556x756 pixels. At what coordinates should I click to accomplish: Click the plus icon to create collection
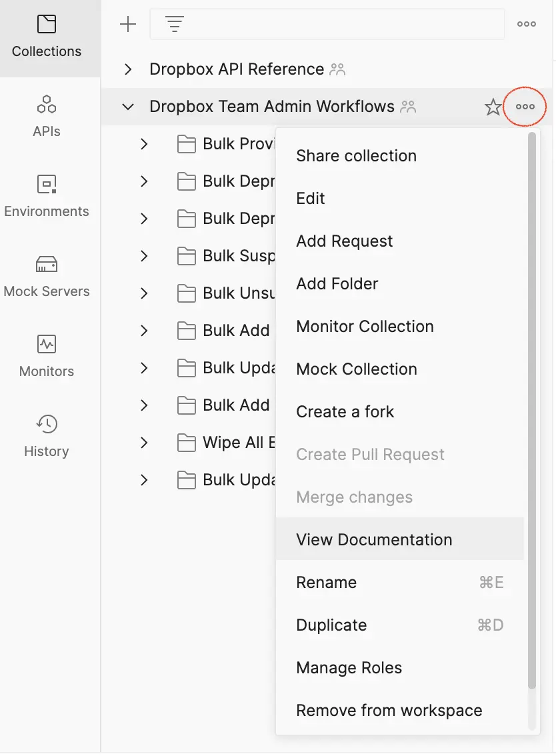point(128,23)
